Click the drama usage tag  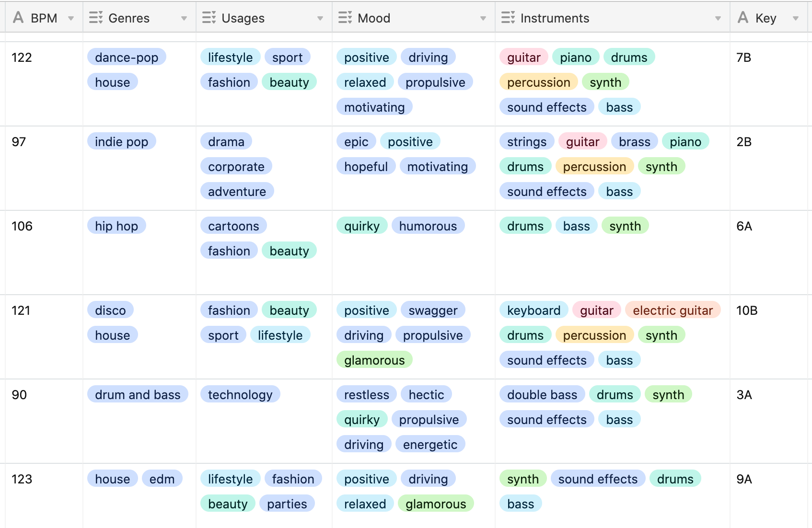click(226, 142)
